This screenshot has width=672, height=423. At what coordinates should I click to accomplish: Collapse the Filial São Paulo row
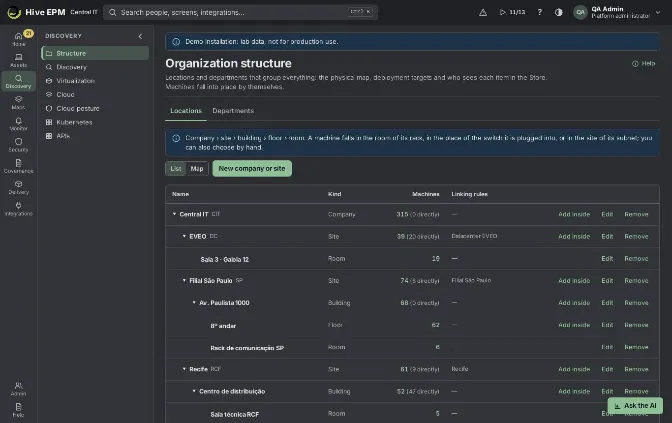tap(184, 280)
